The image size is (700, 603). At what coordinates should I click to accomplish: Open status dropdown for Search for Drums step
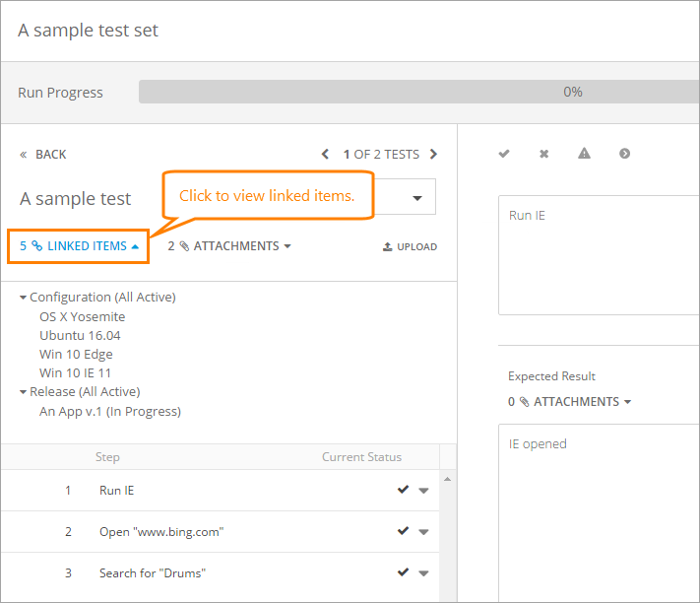[423, 573]
